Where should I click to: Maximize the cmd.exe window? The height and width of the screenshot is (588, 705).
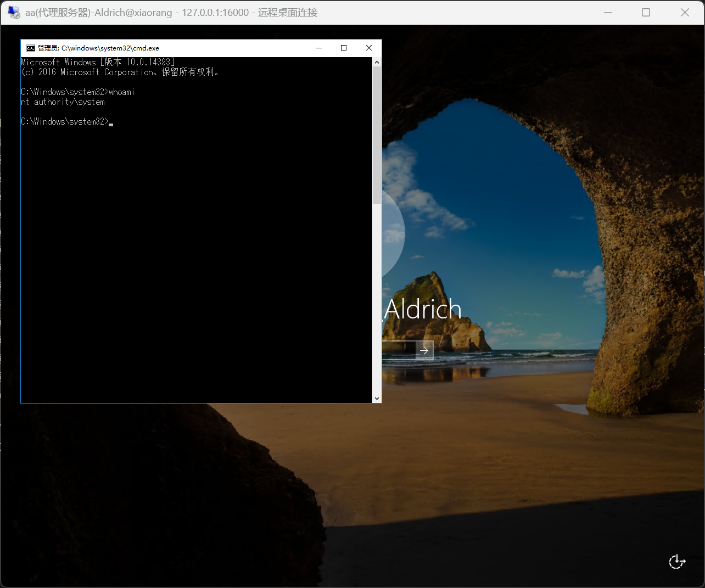pos(344,48)
